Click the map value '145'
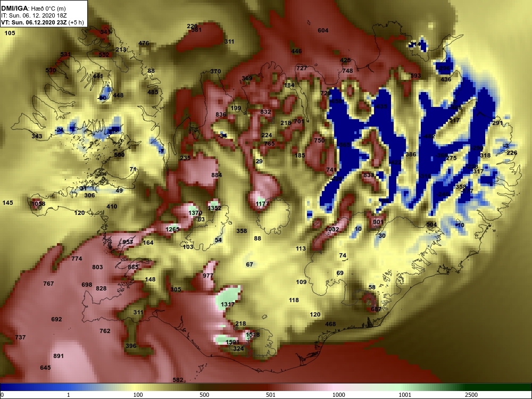This screenshot has width=532, height=399. [8, 203]
